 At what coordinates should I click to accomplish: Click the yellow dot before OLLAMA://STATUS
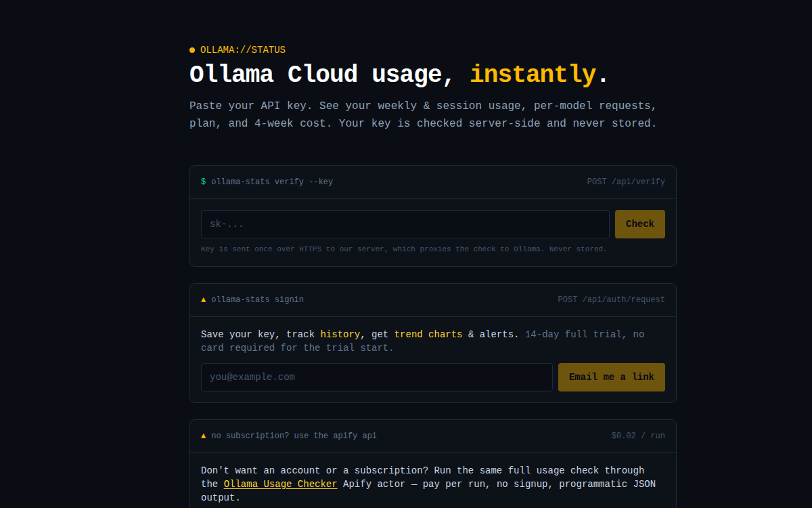pyautogui.click(x=192, y=50)
